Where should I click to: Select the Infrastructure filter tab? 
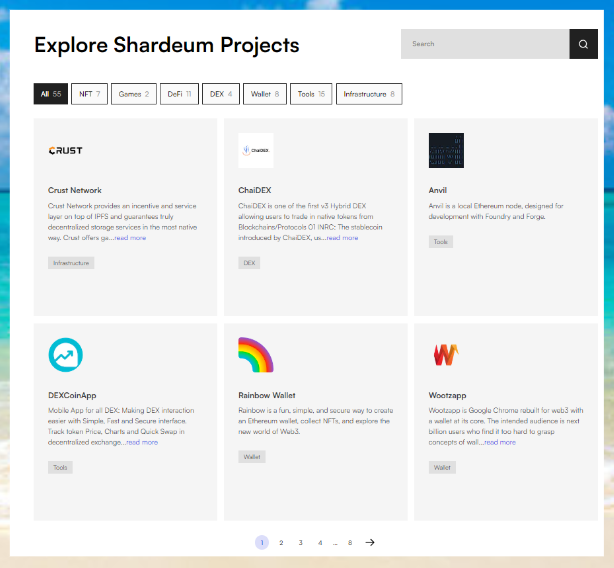coord(369,94)
